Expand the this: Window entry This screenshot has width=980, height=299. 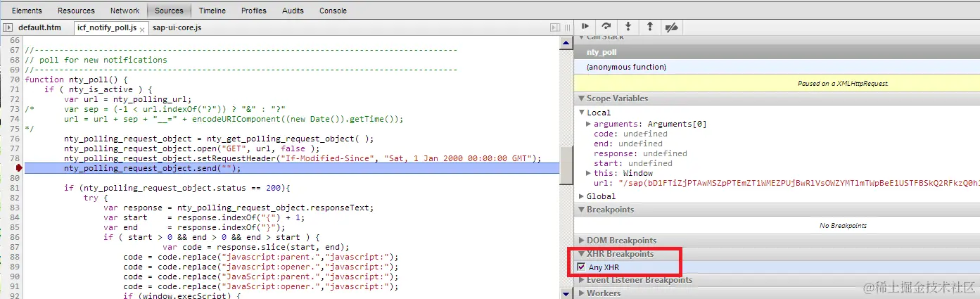click(589, 173)
